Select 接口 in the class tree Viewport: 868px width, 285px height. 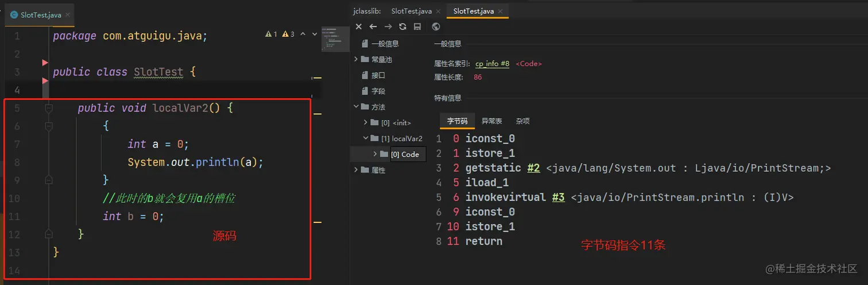(x=378, y=75)
